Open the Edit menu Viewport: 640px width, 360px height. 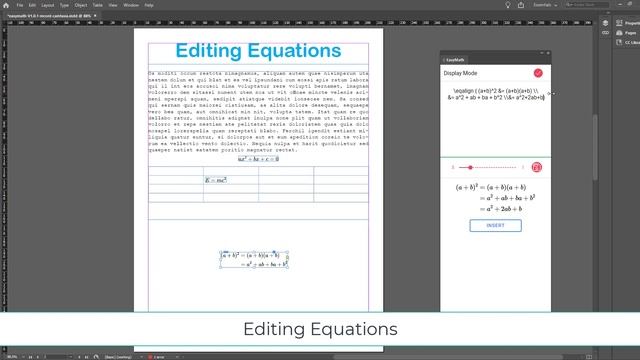32,5
